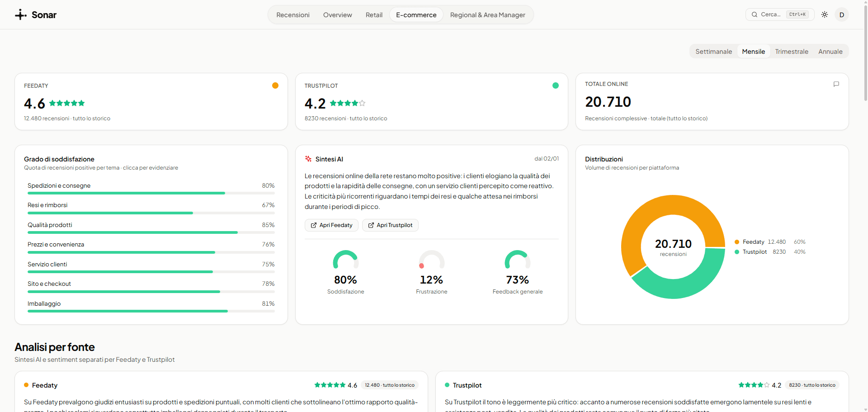Click the Cerca search field
868x412 pixels.
(x=780, y=14)
